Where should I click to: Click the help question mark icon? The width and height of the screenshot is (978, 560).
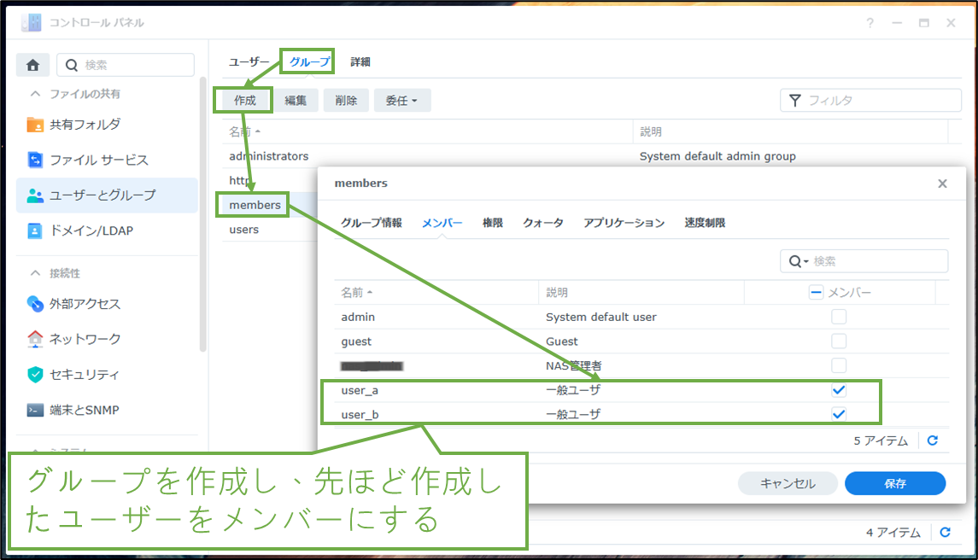click(x=870, y=23)
